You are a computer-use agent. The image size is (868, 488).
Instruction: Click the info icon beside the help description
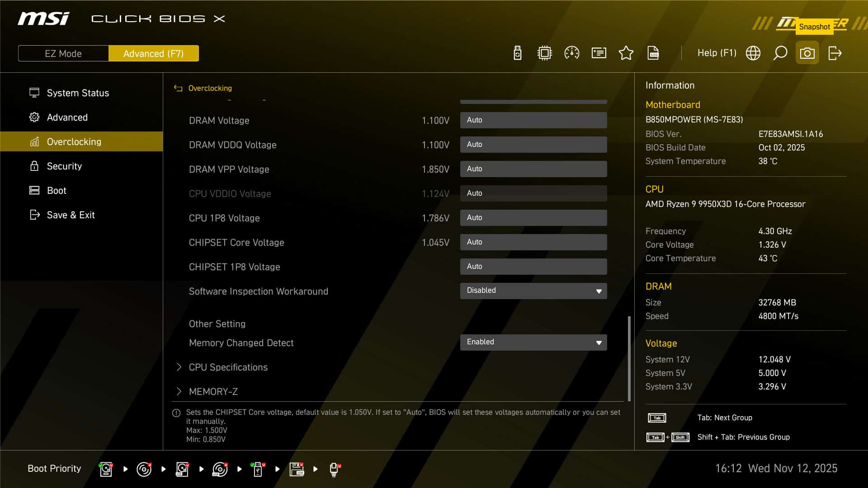click(x=176, y=413)
